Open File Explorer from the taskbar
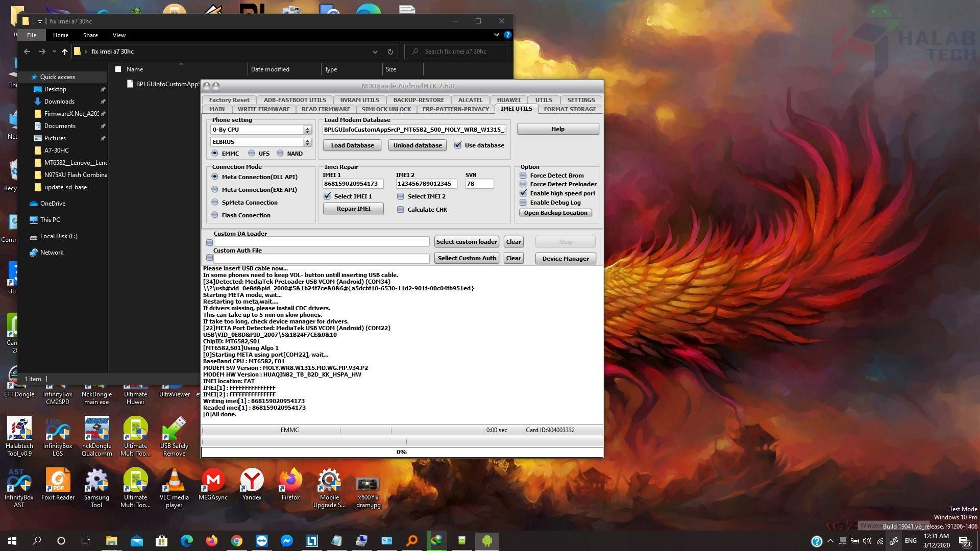The image size is (980, 551). pyautogui.click(x=111, y=541)
